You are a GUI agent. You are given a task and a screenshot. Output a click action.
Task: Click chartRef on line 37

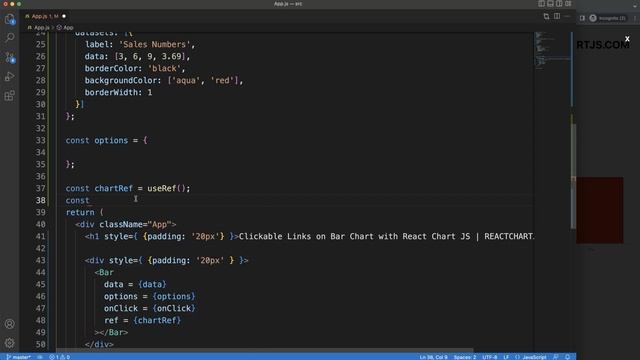(x=113, y=189)
